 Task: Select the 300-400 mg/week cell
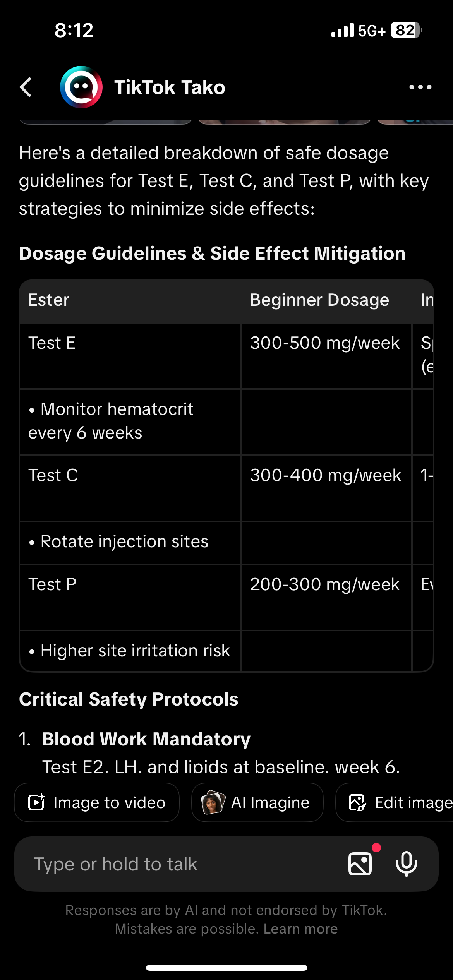[x=326, y=475]
